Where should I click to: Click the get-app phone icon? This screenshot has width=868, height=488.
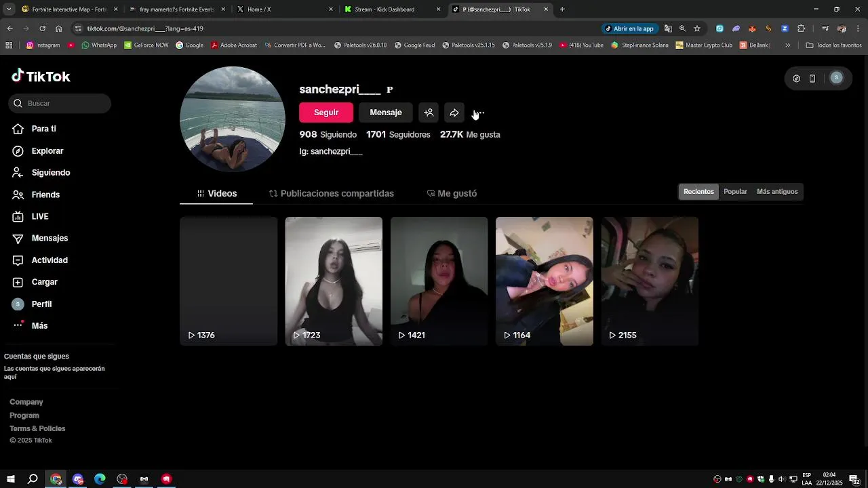(812, 78)
